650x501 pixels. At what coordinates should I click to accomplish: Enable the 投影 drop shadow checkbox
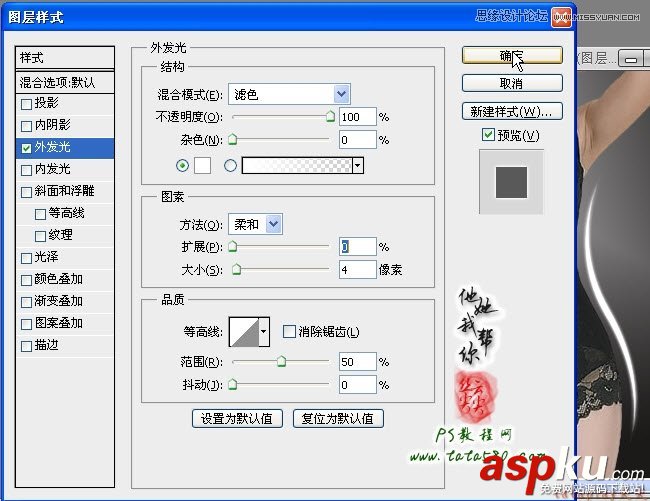(26, 104)
